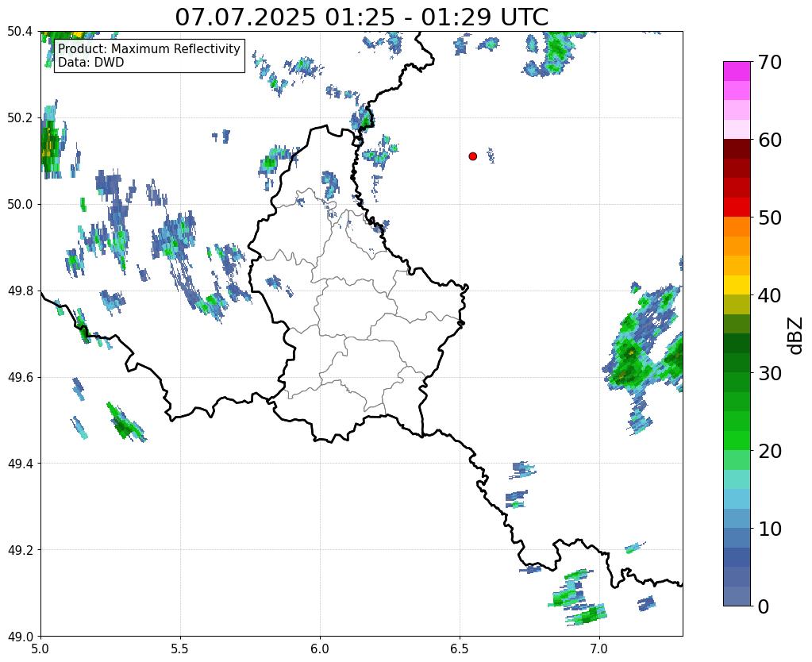Screen dimensions: 812x662
Task: Click longitude axis label 7.0
Action: pos(599,649)
